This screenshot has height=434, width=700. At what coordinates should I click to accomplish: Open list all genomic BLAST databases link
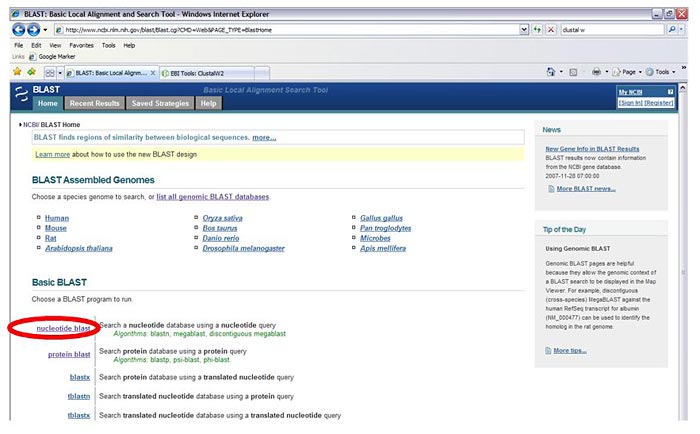click(x=212, y=197)
